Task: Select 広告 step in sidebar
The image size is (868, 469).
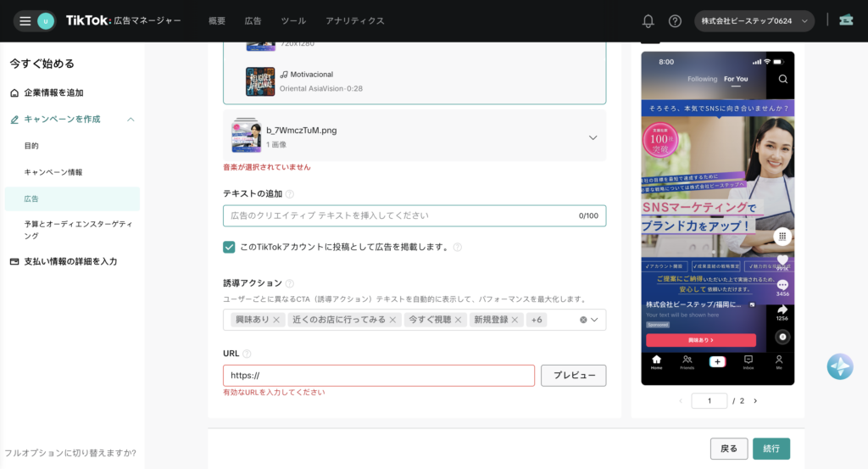Action: (x=72, y=198)
